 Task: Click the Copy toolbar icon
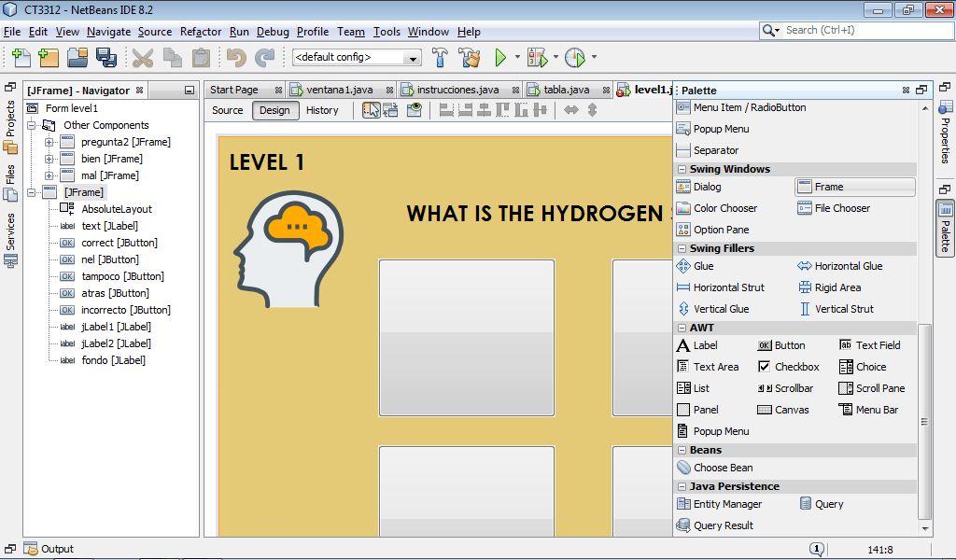point(173,57)
